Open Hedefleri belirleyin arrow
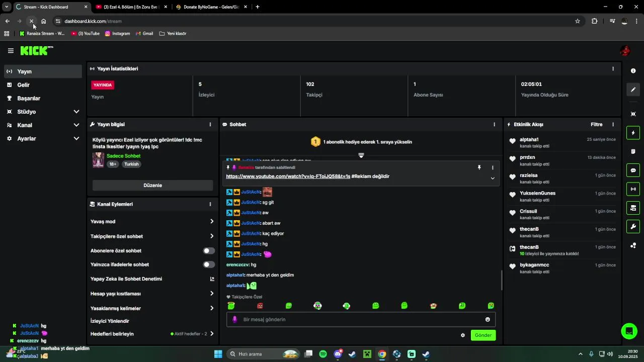 [x=212, y=334]
